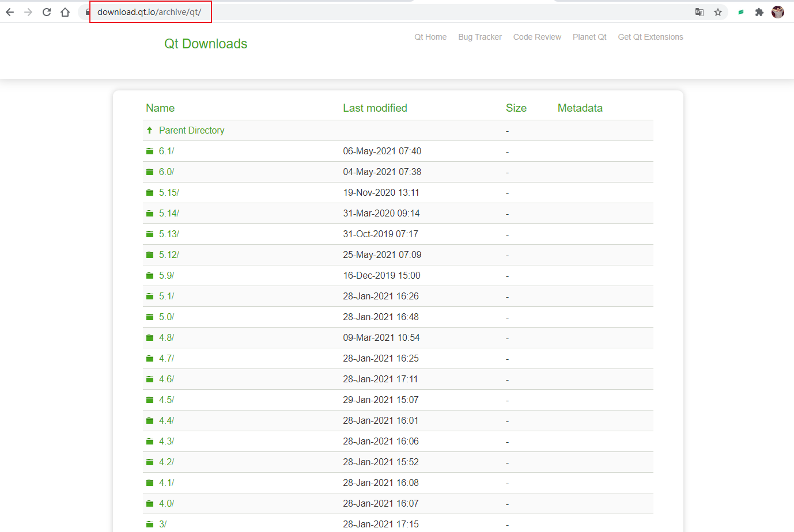The image size is (794, 532).
Task: Reload the page using the refresh icon
Action: [x=46, y=12]
